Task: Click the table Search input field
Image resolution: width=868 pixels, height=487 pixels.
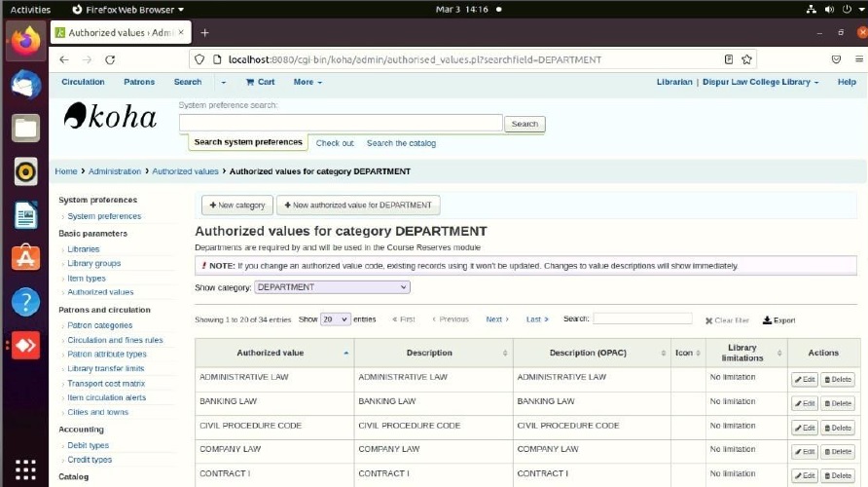Action: [x=642, y=319]
